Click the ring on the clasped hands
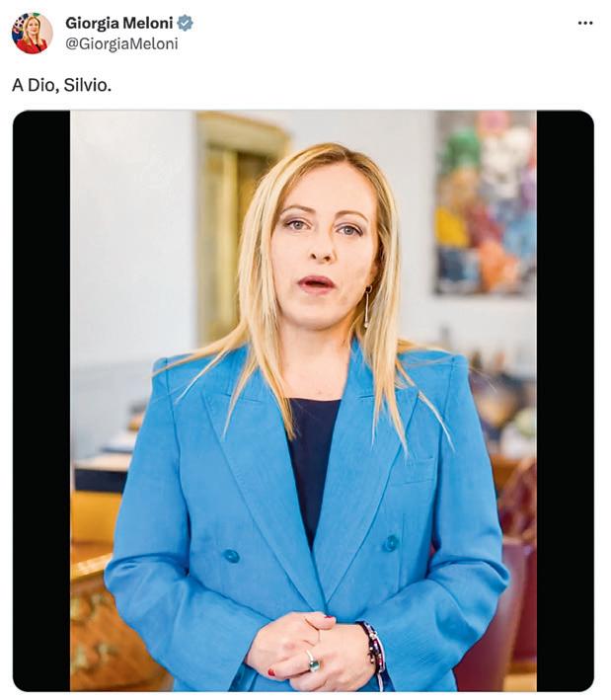The height and width of the screenshot is (700, 611). (x=313, y=661)
